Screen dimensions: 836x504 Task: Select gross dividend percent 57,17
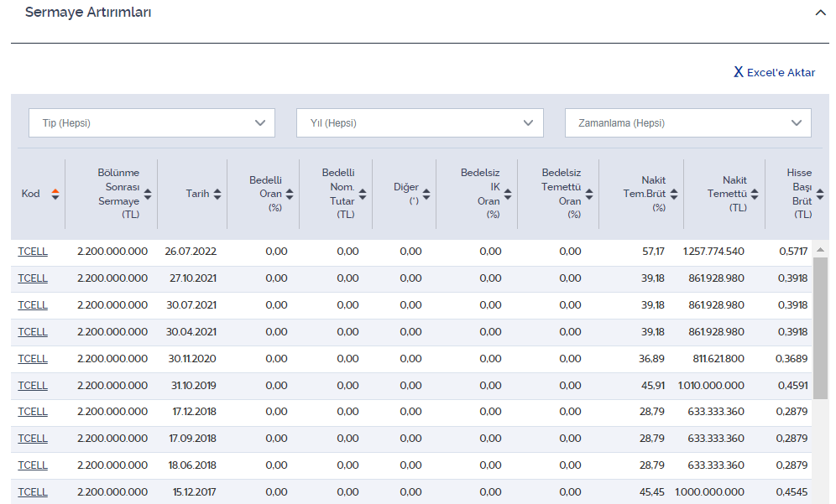[x=653, y=252]
